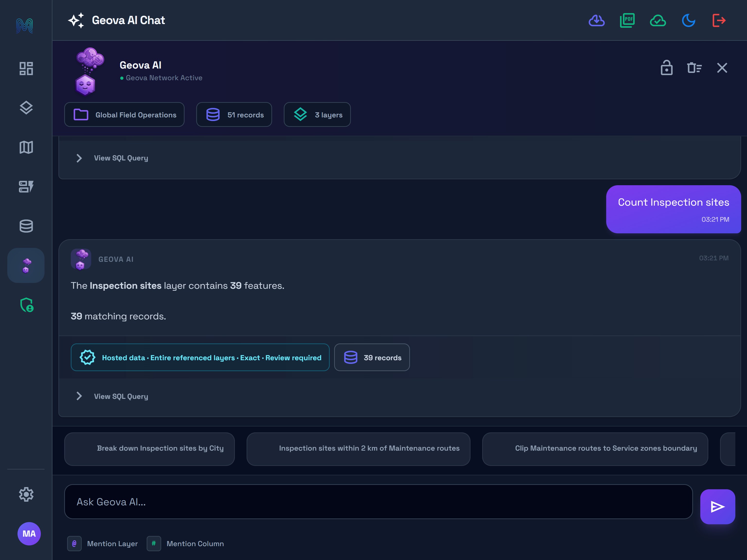Click the 39 records chip

click(372, 358)
